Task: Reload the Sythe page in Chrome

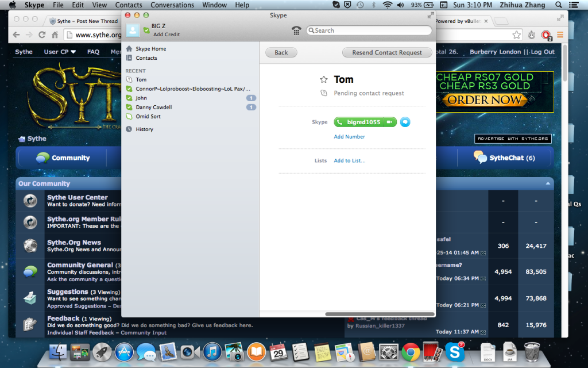Action: click(x=42, y=35)
